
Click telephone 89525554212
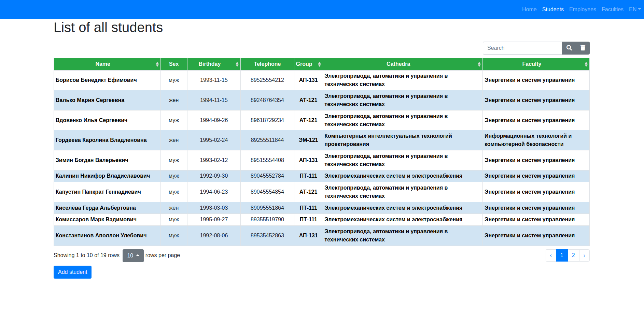[x=267, y=80]
